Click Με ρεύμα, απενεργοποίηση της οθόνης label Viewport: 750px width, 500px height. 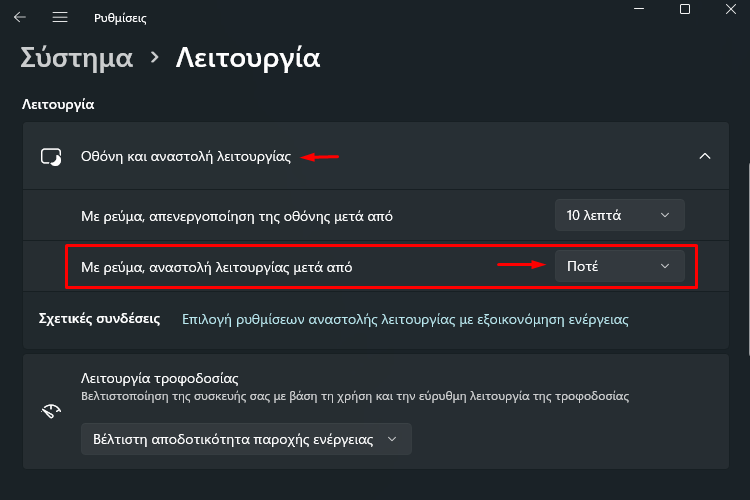pos(237,216)
